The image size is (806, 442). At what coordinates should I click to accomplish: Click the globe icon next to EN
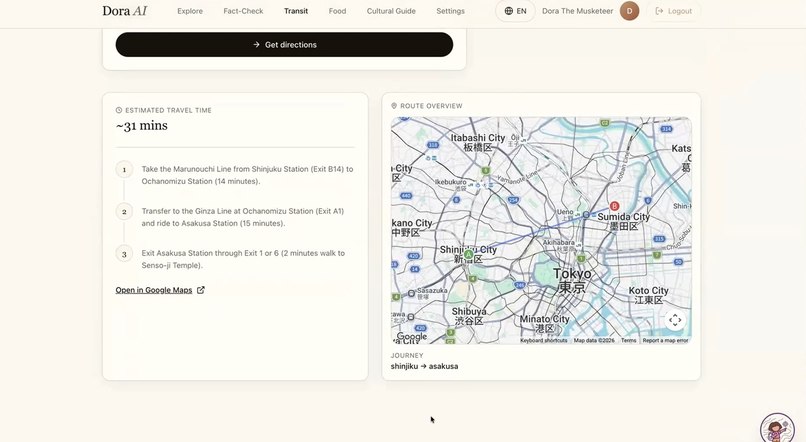click(508, 11)
